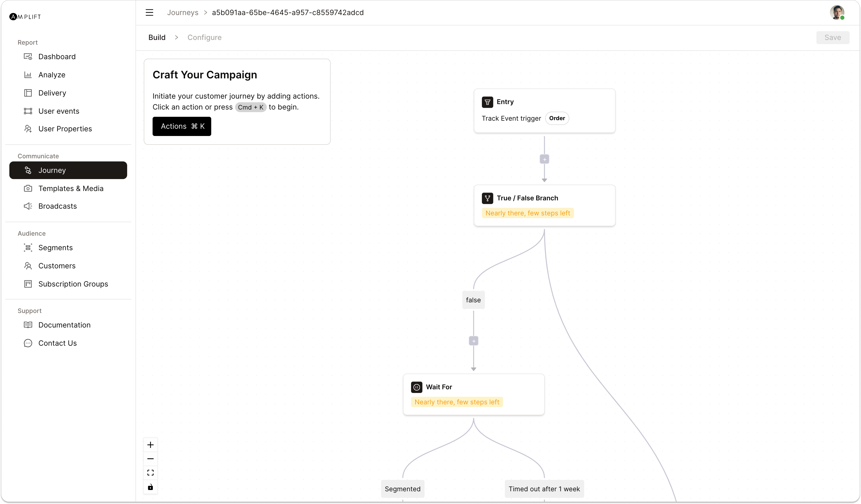Navigate to Journeys breadcrumb
Viewport: 861px width, 504px height.
pos(182,13)
